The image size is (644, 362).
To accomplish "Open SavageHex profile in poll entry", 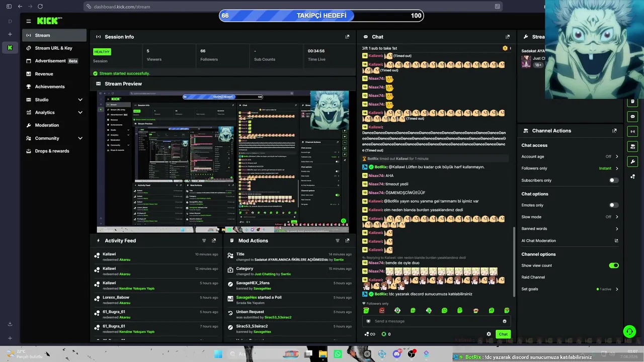I will pos(247,297).
